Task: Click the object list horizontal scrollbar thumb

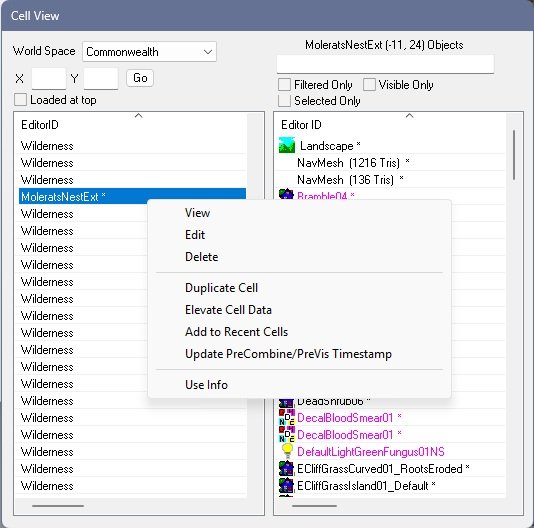Action: (x=314, y=506)
